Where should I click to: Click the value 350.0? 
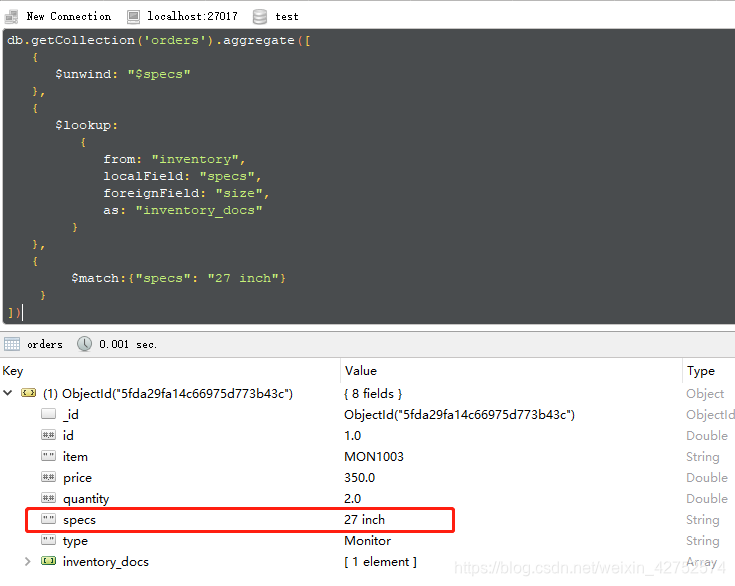[360, 478]
